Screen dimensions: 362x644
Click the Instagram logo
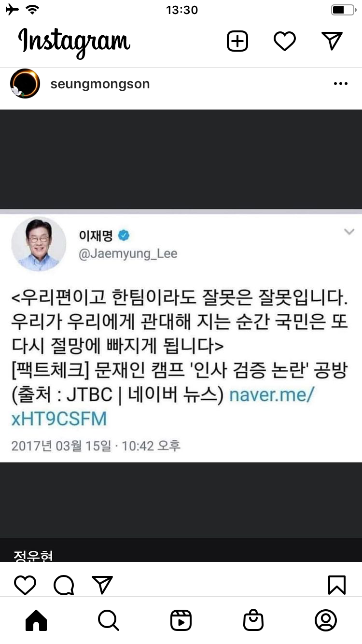[74, 42]
